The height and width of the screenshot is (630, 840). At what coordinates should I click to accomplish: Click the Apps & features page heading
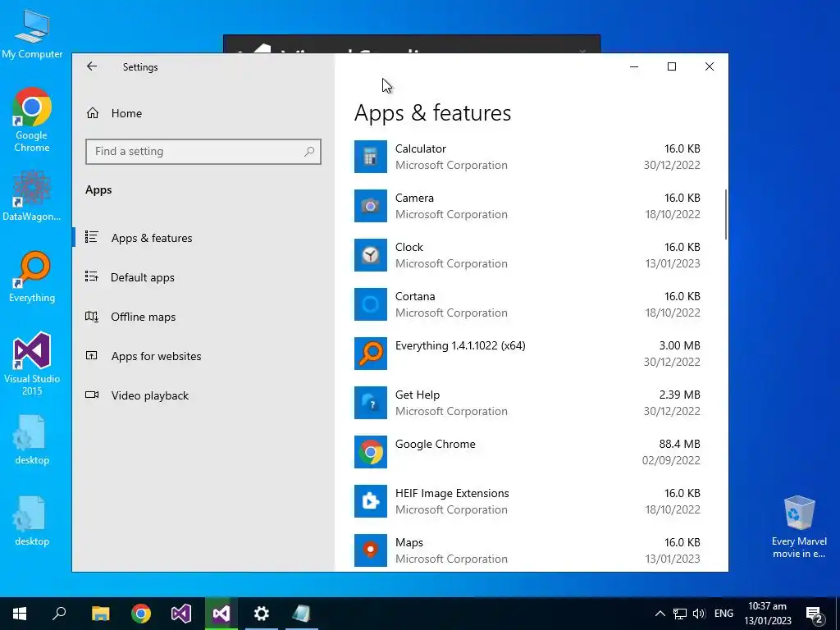click(432, 113)
